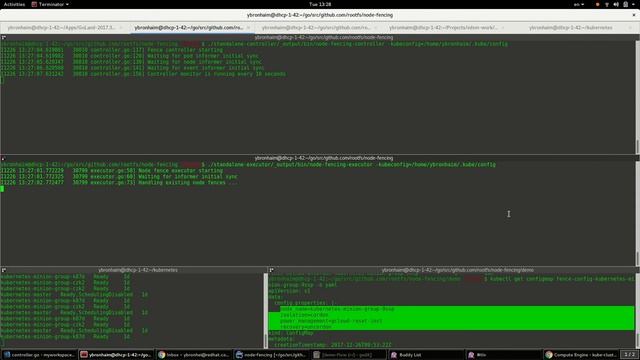Click the highlighted 'recovery=uncordon' line
Viewport: 640px width, 360px height.
pos(306,327)
